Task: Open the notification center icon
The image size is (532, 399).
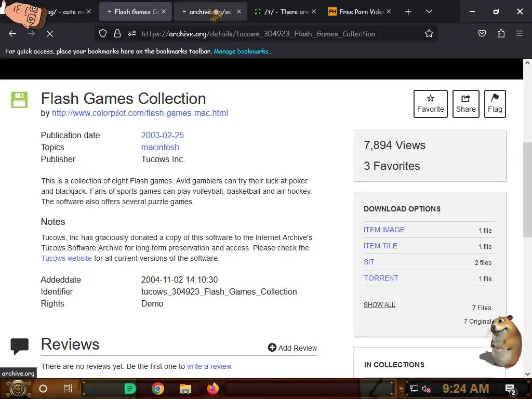Action: point(511,389)
